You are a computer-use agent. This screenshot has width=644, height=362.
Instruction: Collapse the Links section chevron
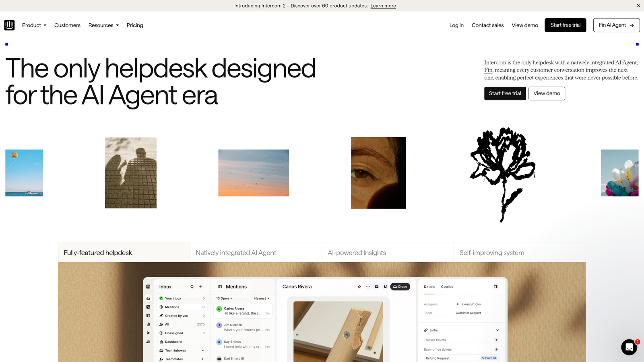click(497, 330)
